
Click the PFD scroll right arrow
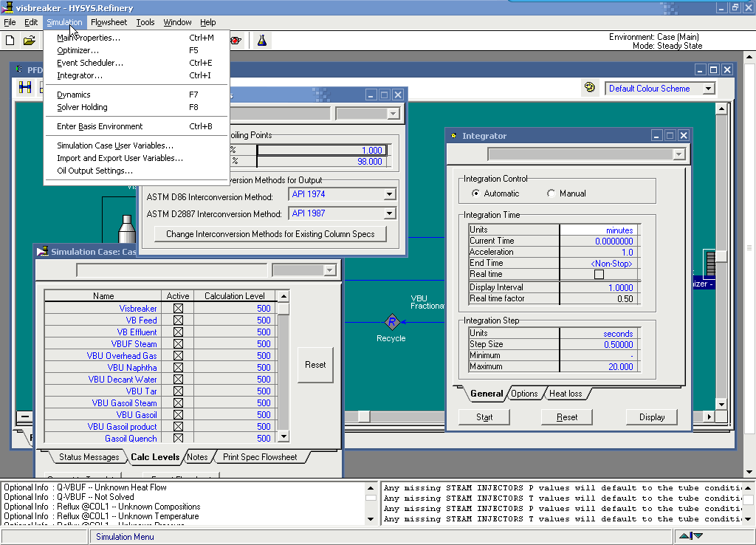click(x=709, y=417)
